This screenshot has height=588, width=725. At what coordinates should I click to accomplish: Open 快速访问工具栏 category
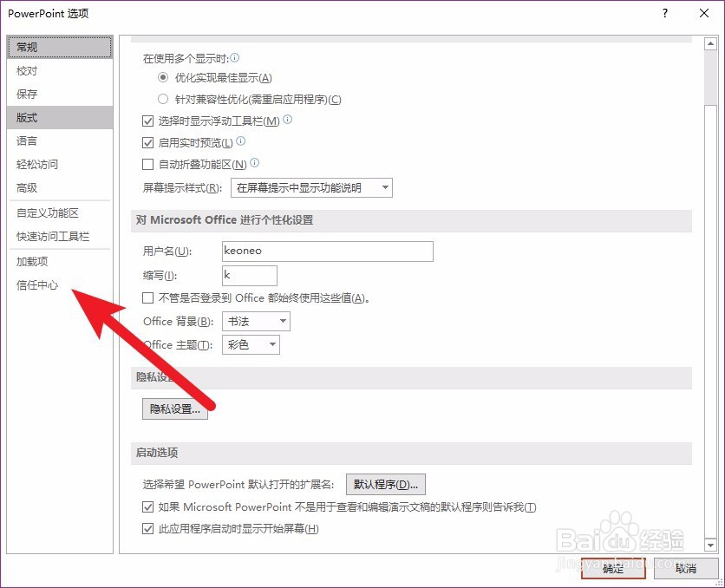click(60, 236)
